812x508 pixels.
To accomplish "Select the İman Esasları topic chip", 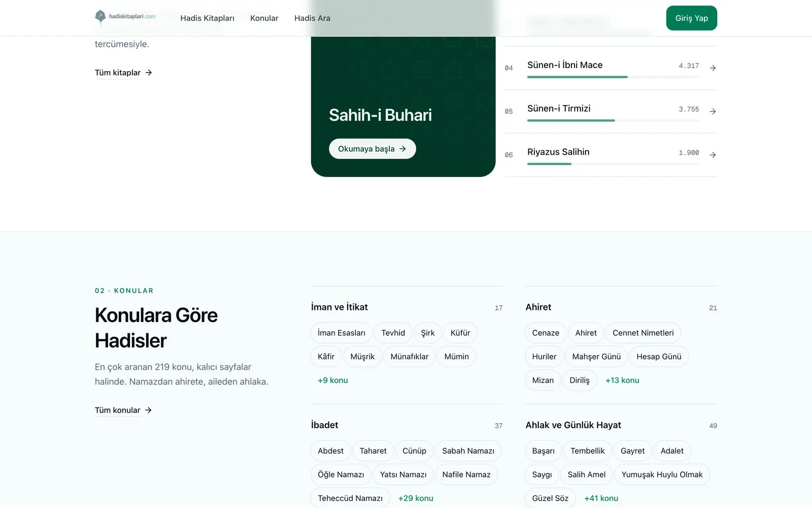I will (x=342, y=333).
